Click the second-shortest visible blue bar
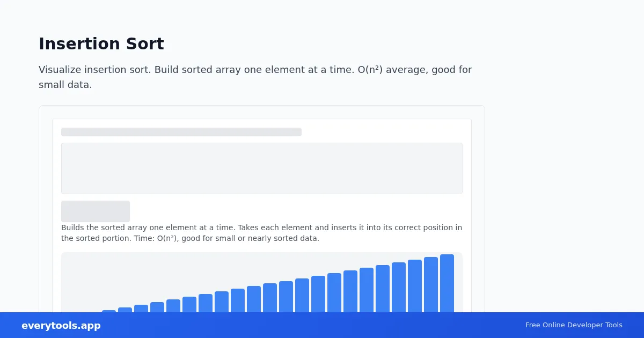 [125, 310]
